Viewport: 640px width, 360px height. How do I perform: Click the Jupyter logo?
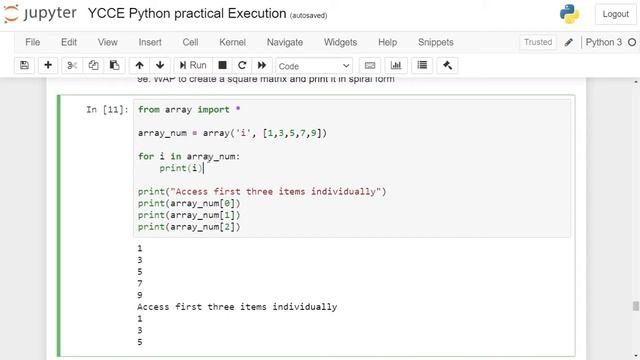pyautogui.click(x=40, y=13)
